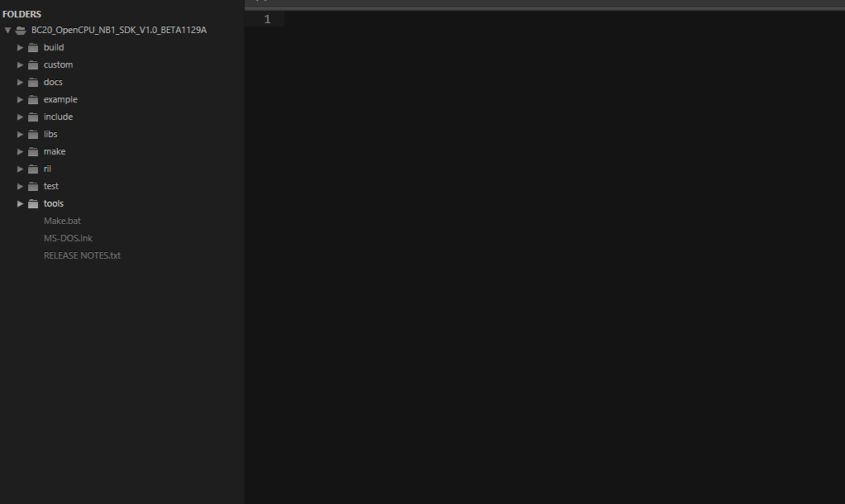This screenshot has width=845, height=504.
Task: Expand the include folder arrow
Action: click(20, 116)
